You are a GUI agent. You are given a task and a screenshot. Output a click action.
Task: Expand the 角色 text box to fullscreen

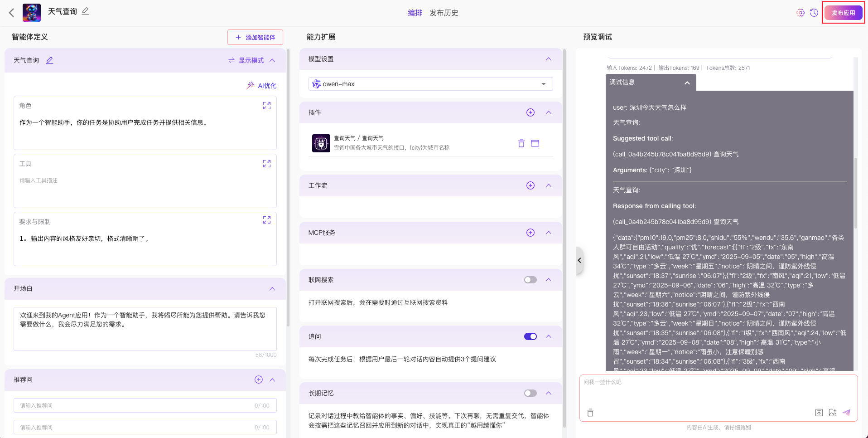tap(267, 106)
